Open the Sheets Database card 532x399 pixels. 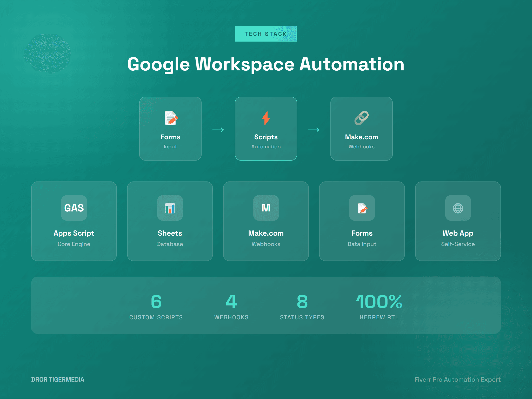pos(170,221)
